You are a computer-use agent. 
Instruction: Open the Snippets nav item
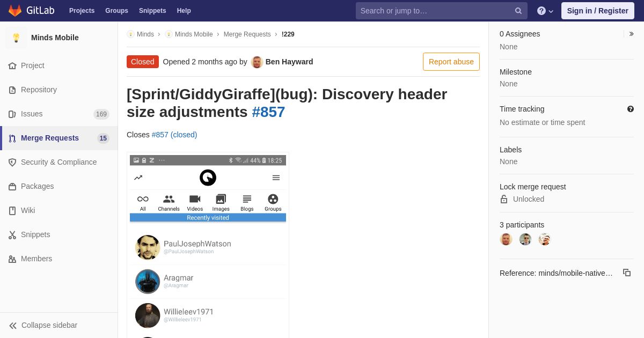(152, 11)
